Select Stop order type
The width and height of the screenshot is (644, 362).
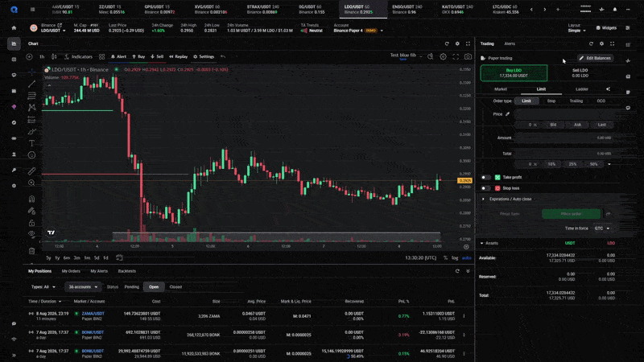click(x=551, y=101)
